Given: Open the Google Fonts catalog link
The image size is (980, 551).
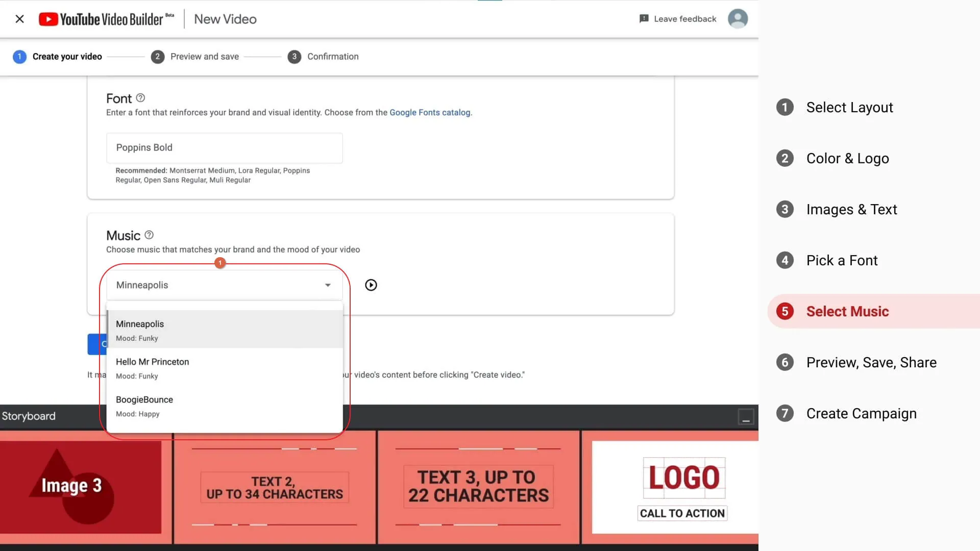Looking at the screenshot, I should (430, 113).
